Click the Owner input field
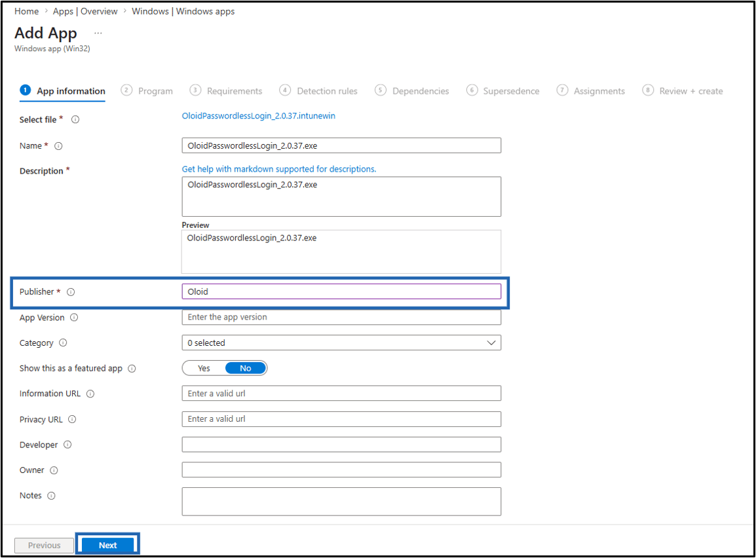Viewport: 756px width, 558px height. point(341,470)
